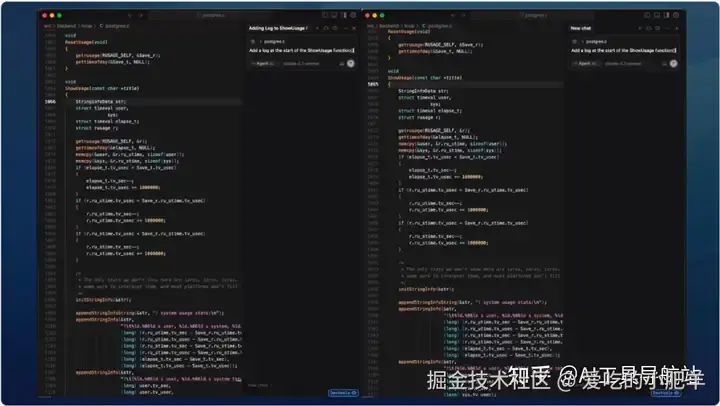Screen dimensions: 720x406
Task: Open the 'Adding Log to ShowUsage' chat tab
Action: coord(278,28)
